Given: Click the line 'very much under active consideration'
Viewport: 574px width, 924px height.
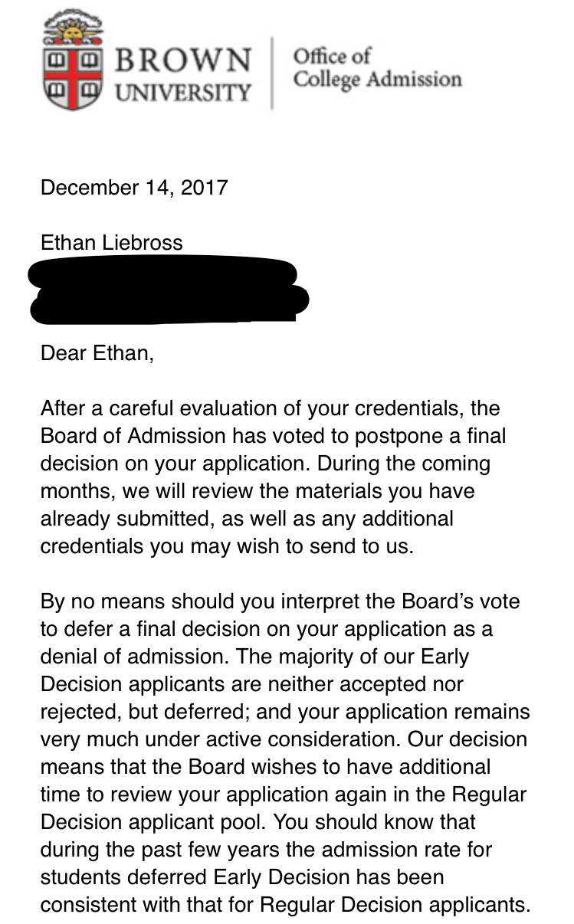Looking at the screenshot, I should (x=284, y=739).
